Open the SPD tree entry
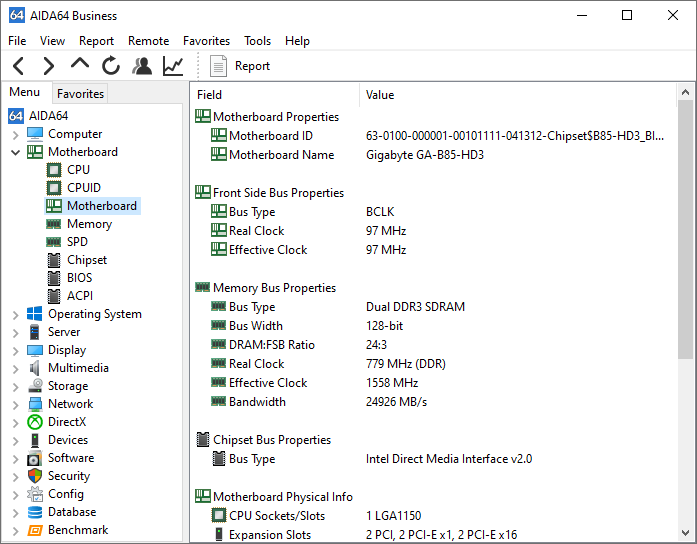The image size is (697, 544). [x=77, y=242]
